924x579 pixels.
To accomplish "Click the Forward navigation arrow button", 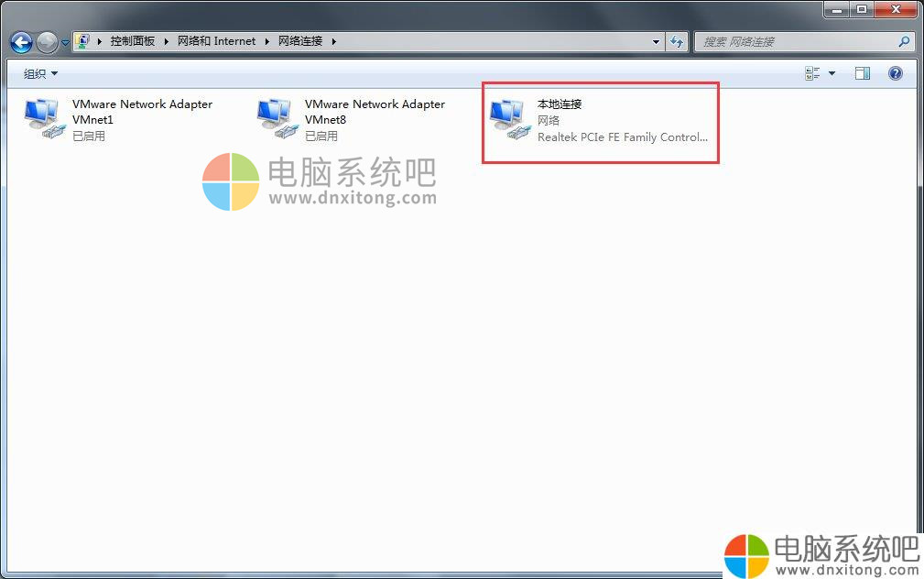I will [x=47, y=42].
